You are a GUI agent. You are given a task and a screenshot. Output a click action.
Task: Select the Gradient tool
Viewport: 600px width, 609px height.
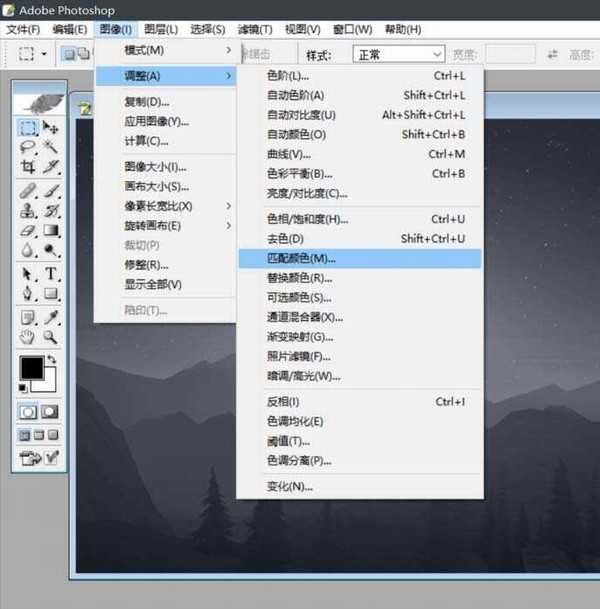click(x=50, y=230)
